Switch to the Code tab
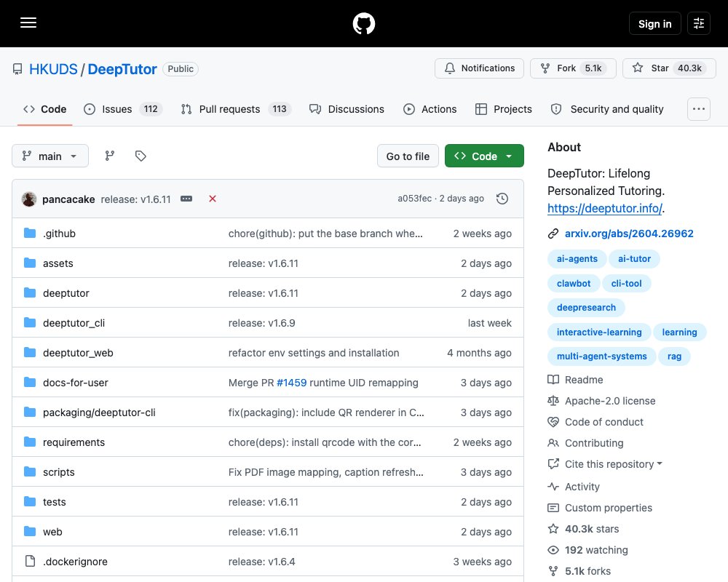 pos(45,109)
